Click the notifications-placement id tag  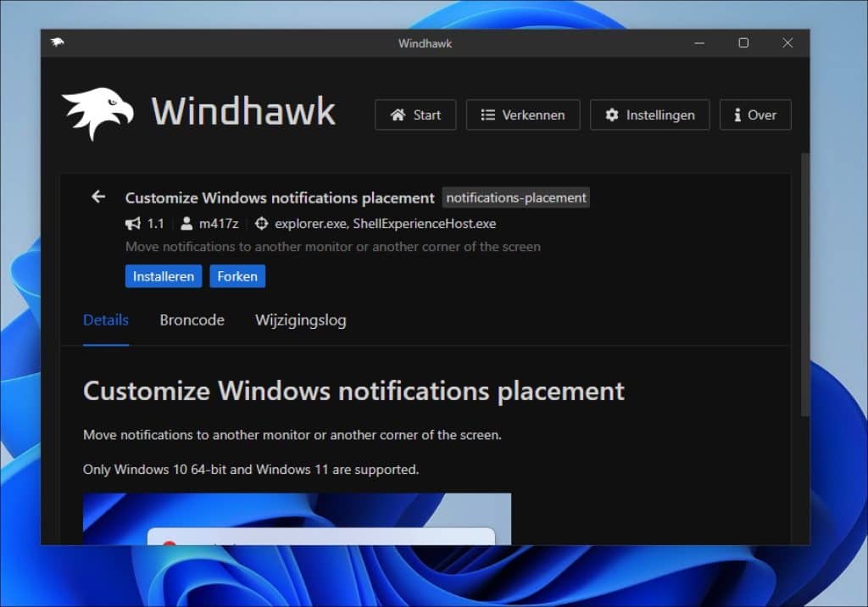[x=516, y=198]
